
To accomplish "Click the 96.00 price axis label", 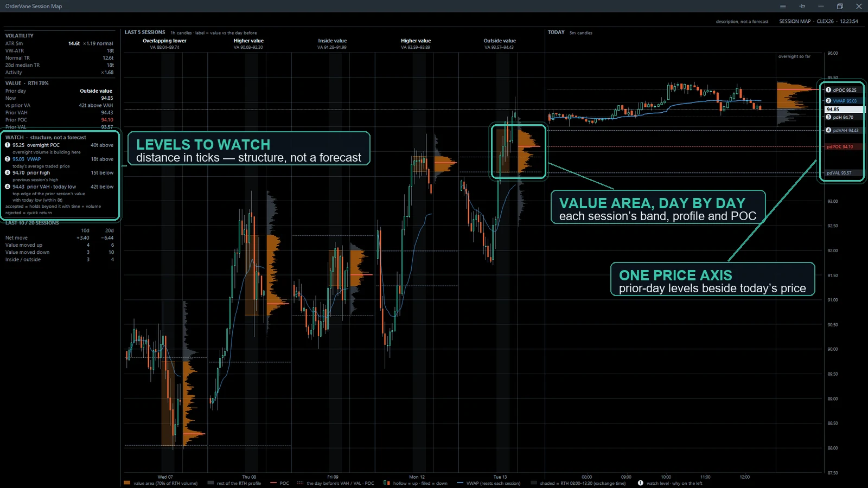I will [832, 53].
